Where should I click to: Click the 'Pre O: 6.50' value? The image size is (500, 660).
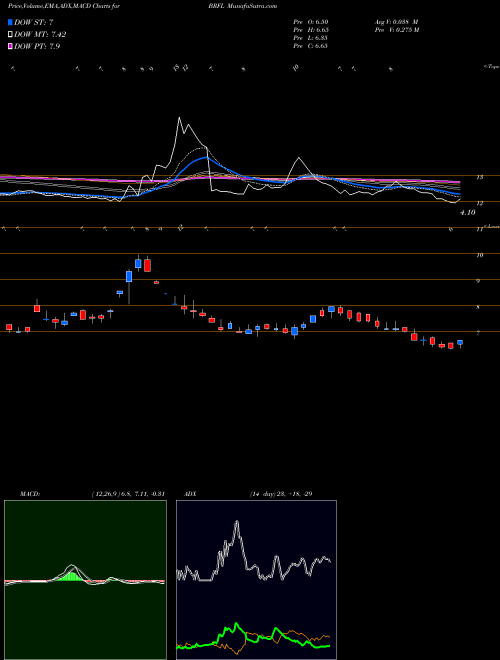[311, 22]
